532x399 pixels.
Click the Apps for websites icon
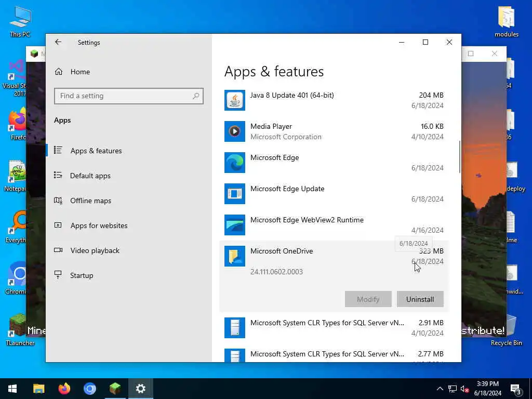point(58,225)
